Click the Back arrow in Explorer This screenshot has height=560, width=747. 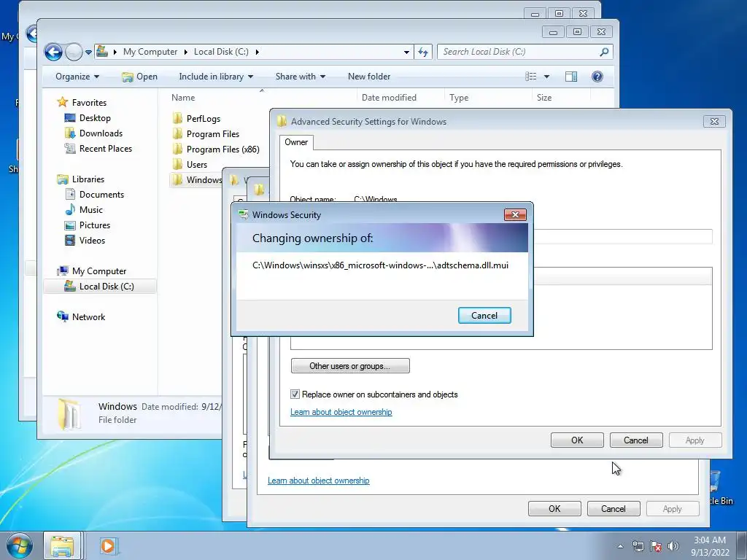pyautogui.click(x=53, y=52)
